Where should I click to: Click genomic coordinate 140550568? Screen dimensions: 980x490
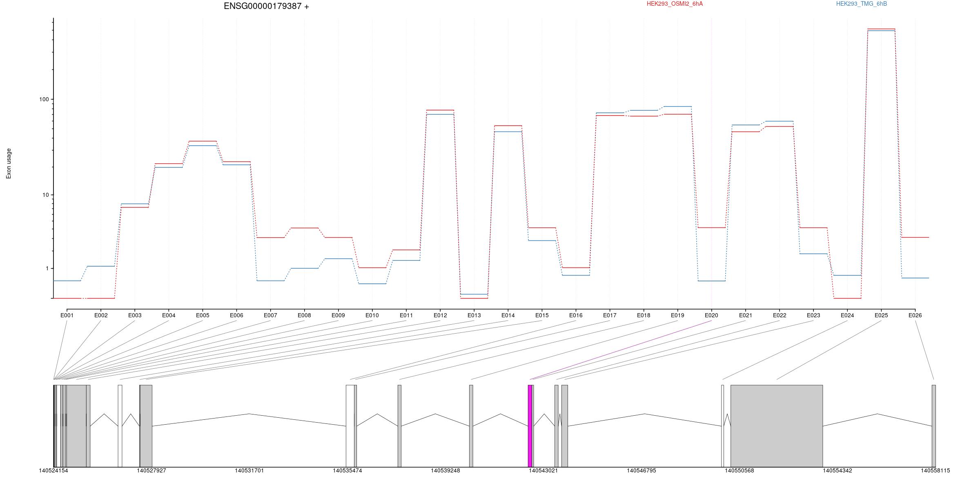739,470
